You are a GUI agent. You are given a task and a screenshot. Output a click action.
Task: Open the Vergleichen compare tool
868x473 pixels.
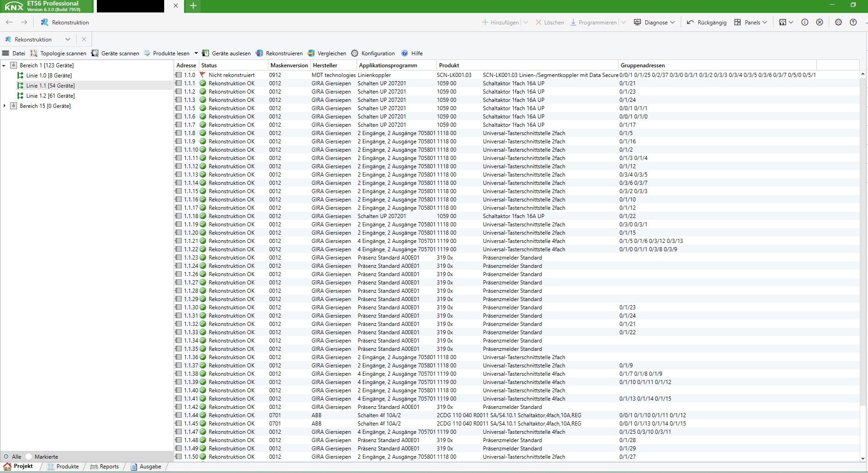pyautogui.click(x=327, y=53)
